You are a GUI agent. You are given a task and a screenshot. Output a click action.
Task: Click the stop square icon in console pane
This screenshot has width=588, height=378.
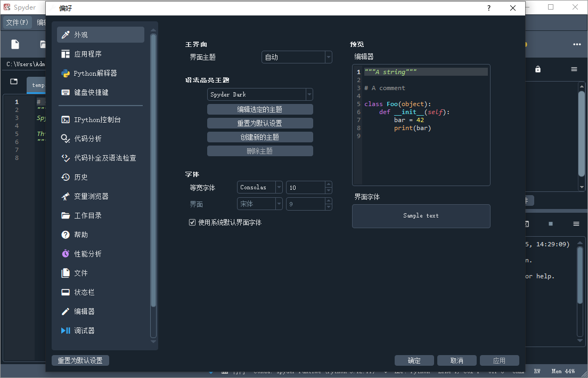tap(551, 224)
